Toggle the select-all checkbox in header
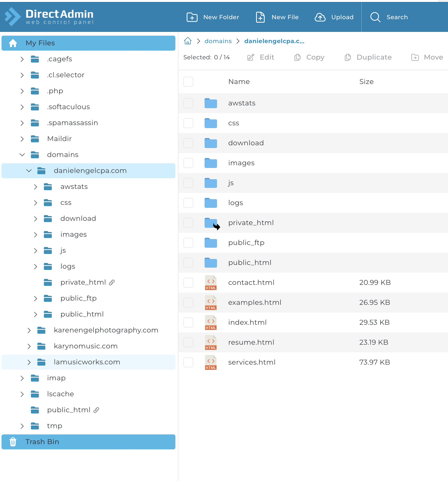This screenshot has width=448, height=481. click(188, 82)
